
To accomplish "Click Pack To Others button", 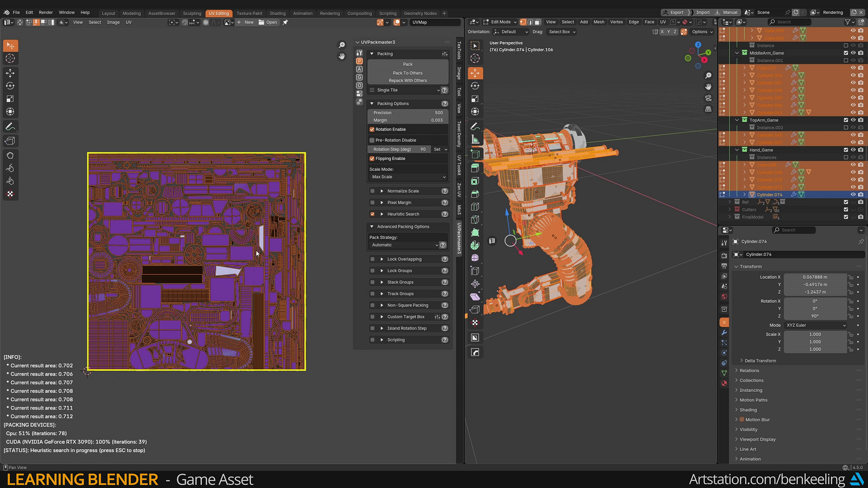I will (408, 73).
